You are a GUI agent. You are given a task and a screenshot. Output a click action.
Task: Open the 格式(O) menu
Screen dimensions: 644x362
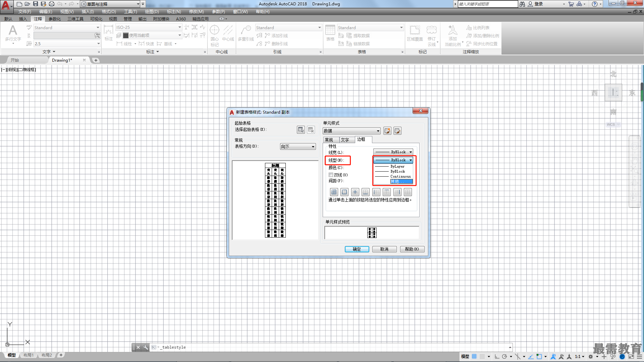click(109, 12)
